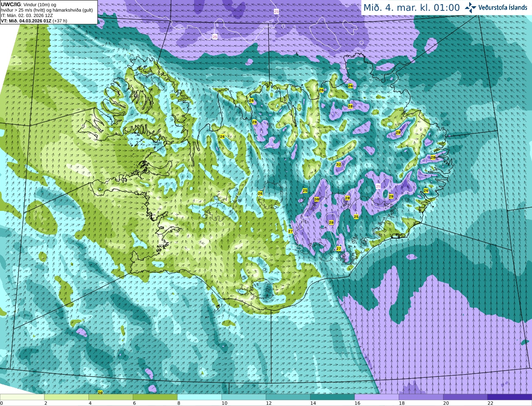
Task: Click the IT: Mán. 02. 03. 2026 12Z line
Action: coord(26,15)
